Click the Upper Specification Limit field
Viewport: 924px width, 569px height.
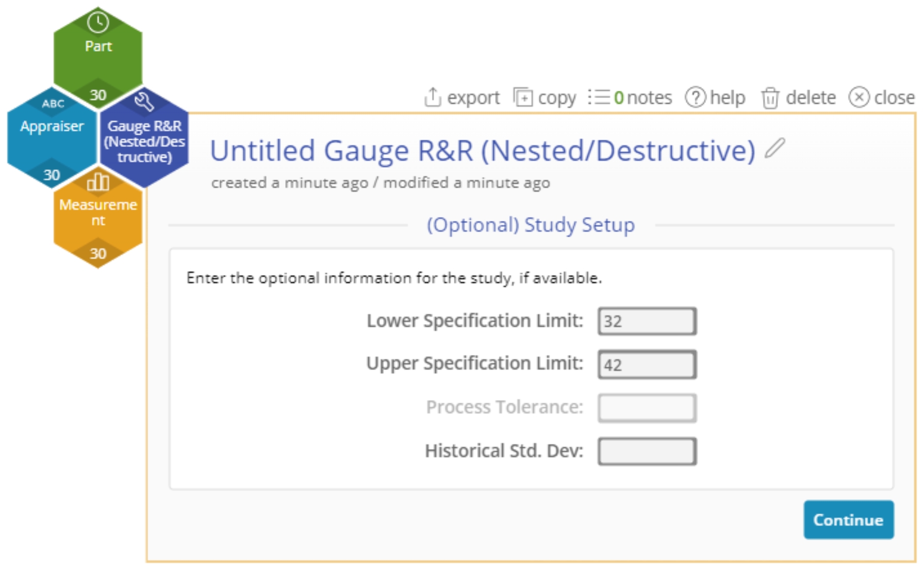tap(647, 364)
